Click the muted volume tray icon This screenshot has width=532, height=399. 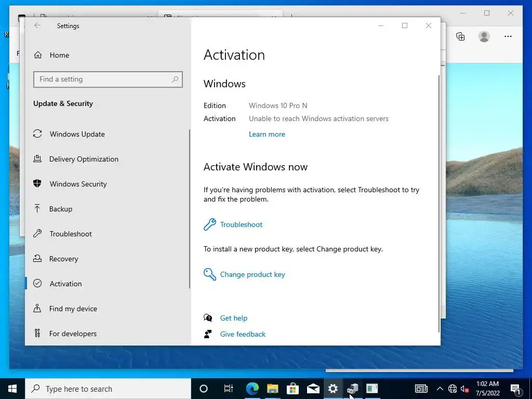tap(465, 389)
